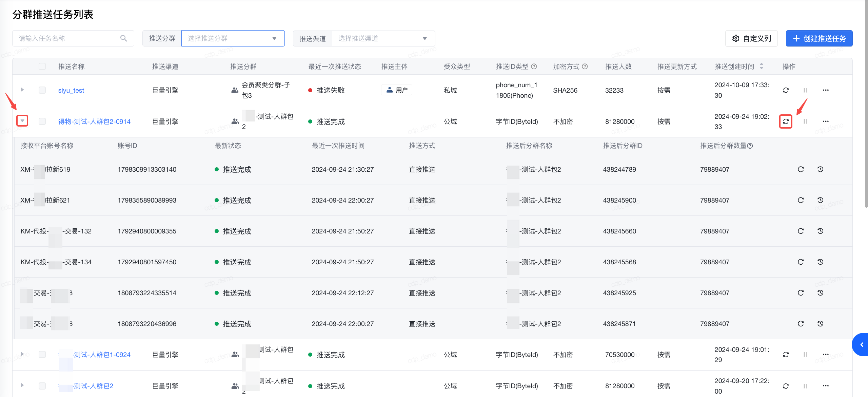Expand the 测试-人群包1-0924 row details

coord(22,354)
